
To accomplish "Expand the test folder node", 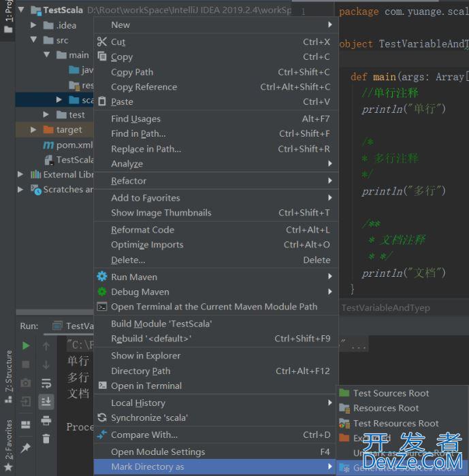I will [x=46, y=114].
